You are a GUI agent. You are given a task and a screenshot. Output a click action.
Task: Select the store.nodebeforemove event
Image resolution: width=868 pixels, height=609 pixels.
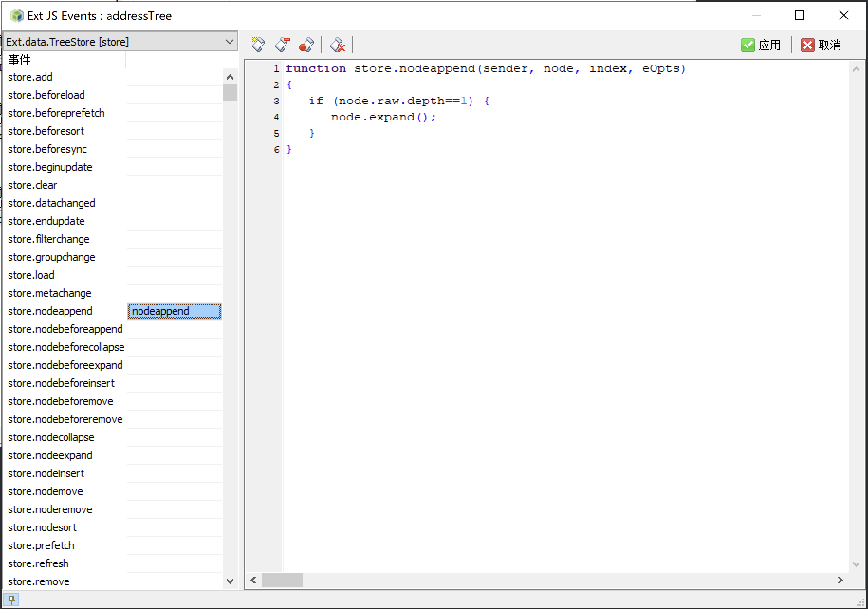61,401
